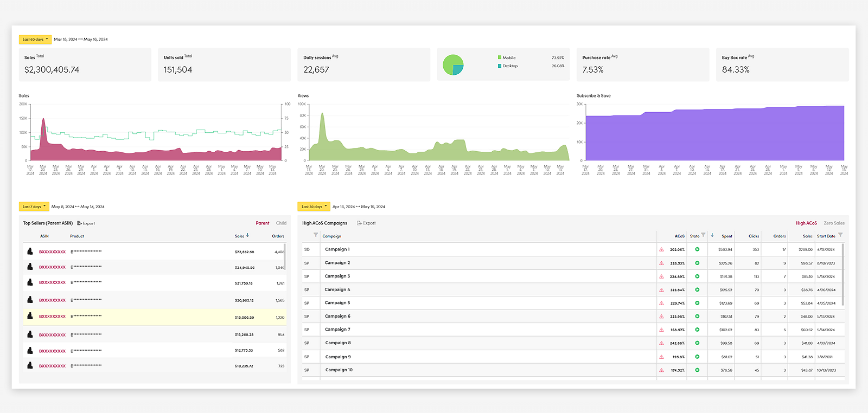Open the Last 30 days date dropdown
Image resolution: width=868 pixels, height=413 pixels.
click(314, 206)
